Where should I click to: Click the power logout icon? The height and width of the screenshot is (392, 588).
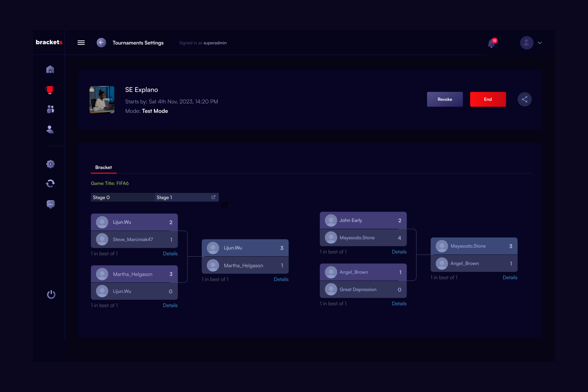(51, 294)
